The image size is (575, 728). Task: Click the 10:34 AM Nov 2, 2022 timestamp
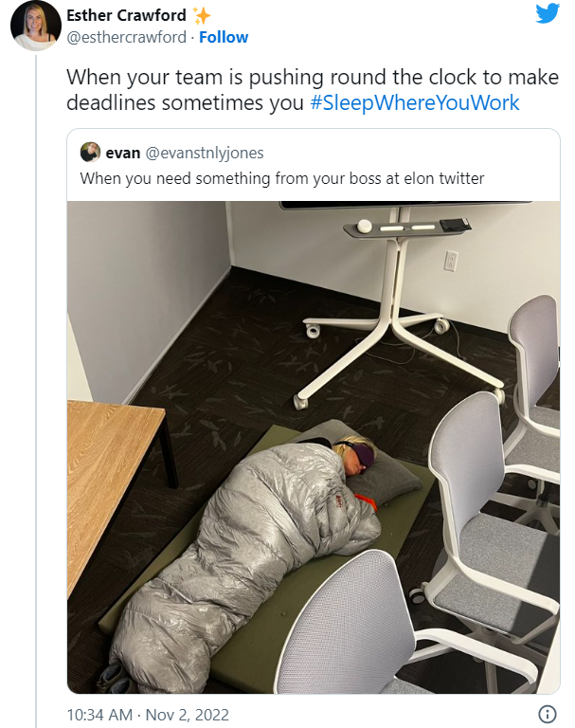point(148,715)
